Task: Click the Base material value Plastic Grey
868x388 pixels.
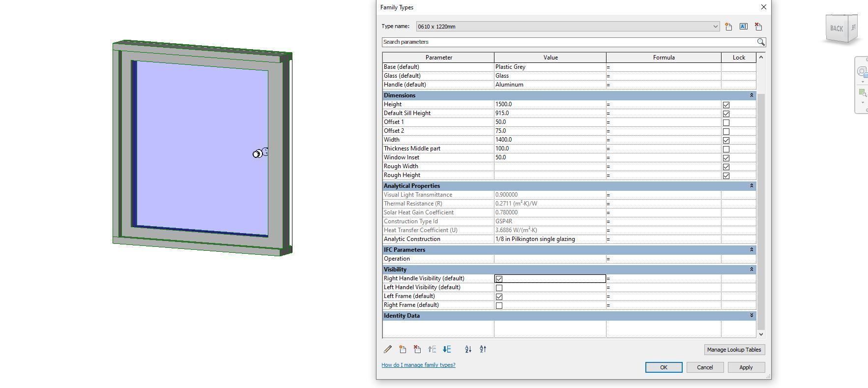Action: point(550,67)
